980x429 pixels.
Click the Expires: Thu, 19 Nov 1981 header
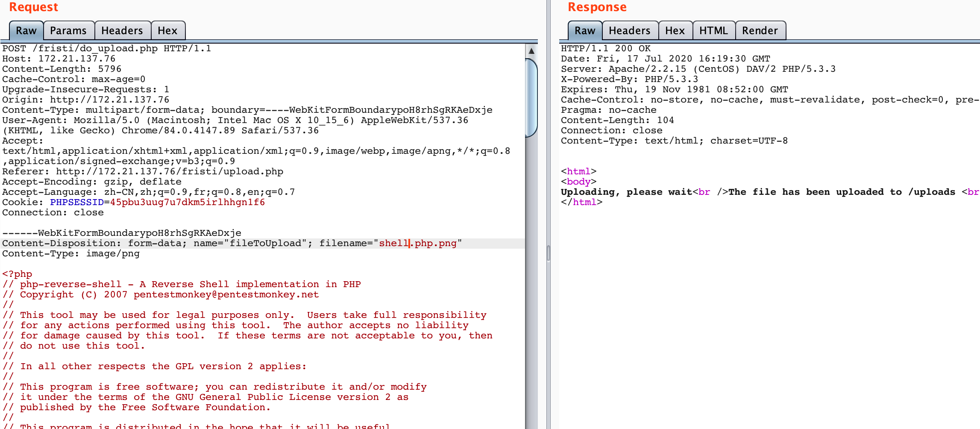(675, 89)
